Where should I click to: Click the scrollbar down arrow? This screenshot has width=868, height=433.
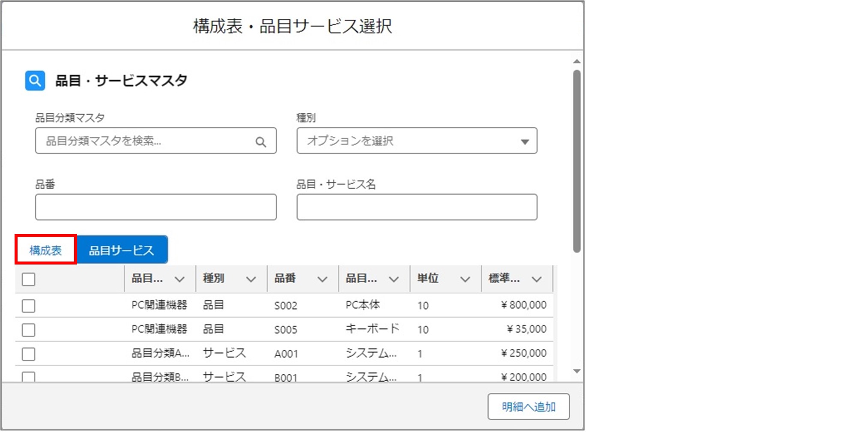tap(577, 371)
